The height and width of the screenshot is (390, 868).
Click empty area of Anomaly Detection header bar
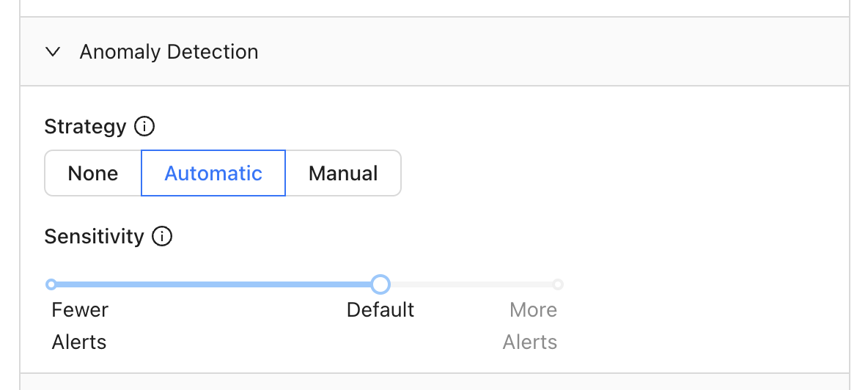coord(553,52)
